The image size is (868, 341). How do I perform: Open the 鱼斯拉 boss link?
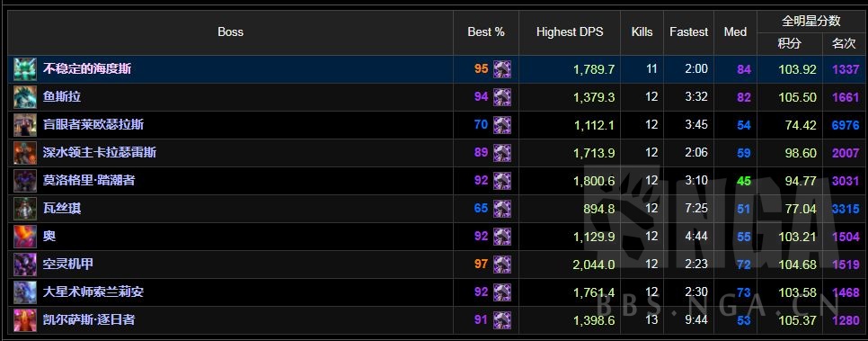[x=62, y=97]
